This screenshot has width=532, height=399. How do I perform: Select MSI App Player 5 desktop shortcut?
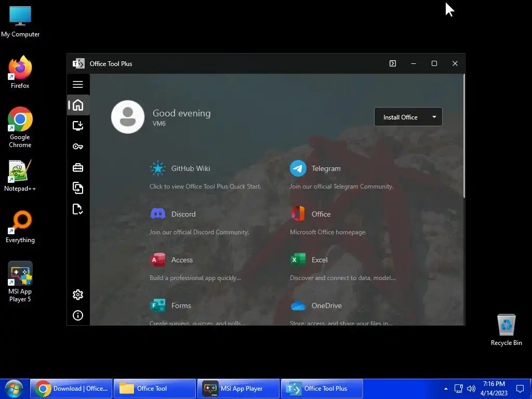point(20,282)
